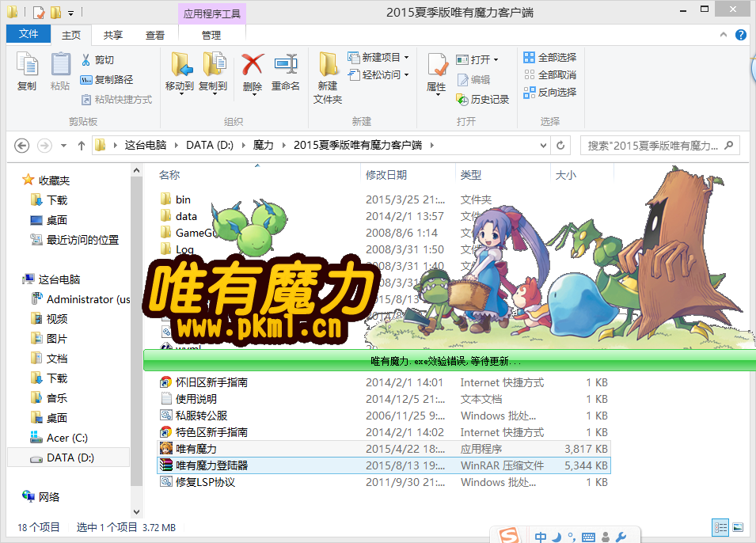Collapse the ribbon with the chevron

[724, 35]
